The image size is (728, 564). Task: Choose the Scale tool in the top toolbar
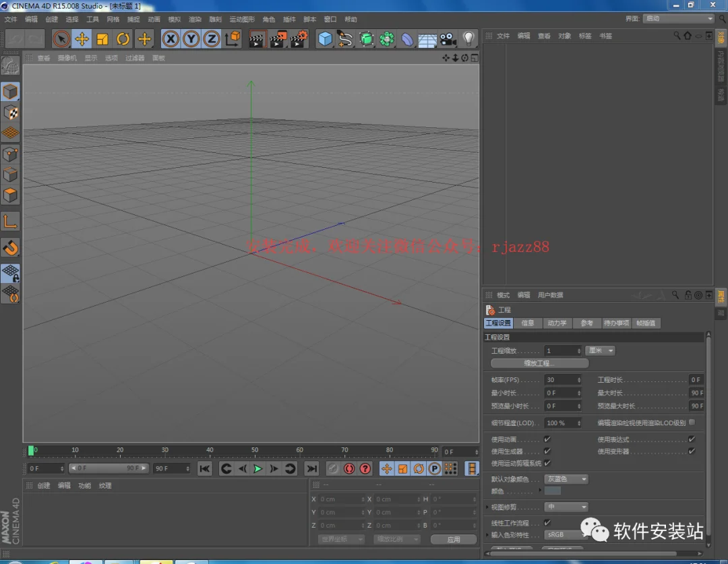tap(102, 39)
